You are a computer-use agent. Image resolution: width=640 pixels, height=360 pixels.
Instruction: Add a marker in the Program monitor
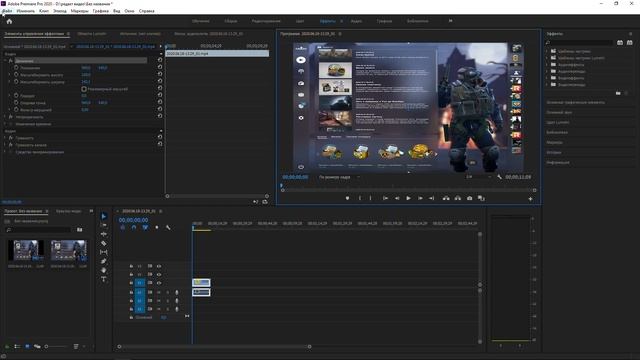(347, 198)
